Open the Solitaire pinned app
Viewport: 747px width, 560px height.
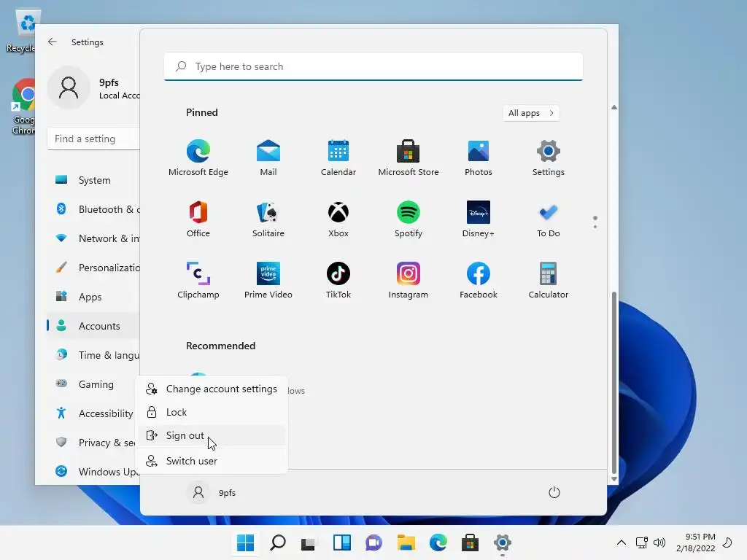click(x=268, y=219)
